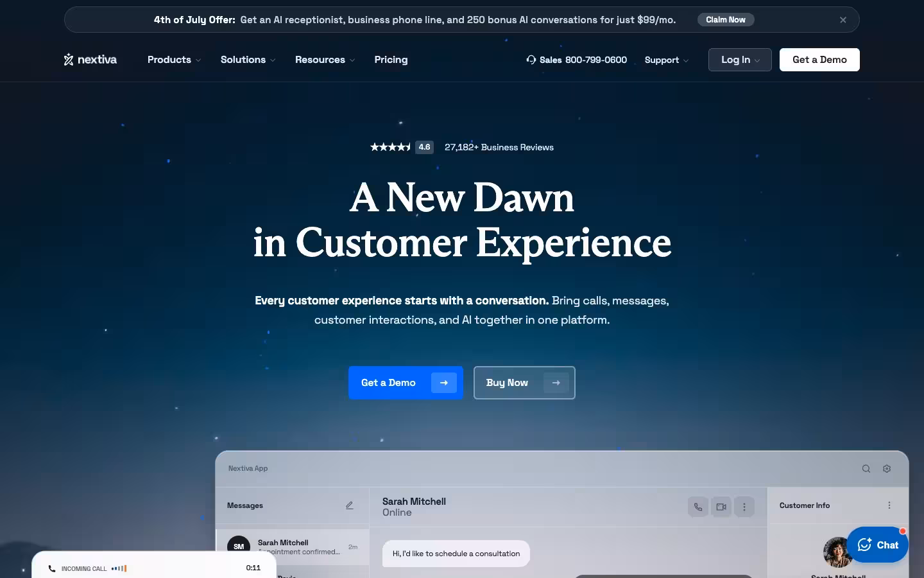Click the 0:11 call timer

(253, 568)
